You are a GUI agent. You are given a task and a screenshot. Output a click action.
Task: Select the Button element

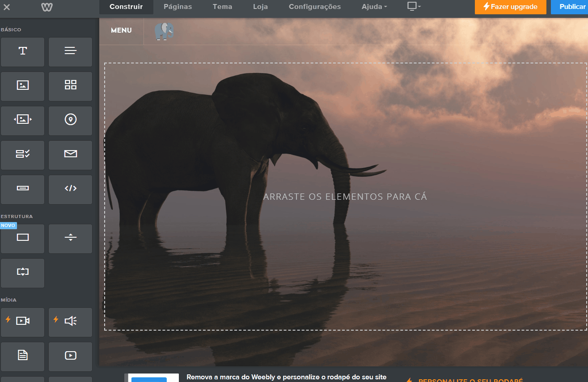click(23, 189)
